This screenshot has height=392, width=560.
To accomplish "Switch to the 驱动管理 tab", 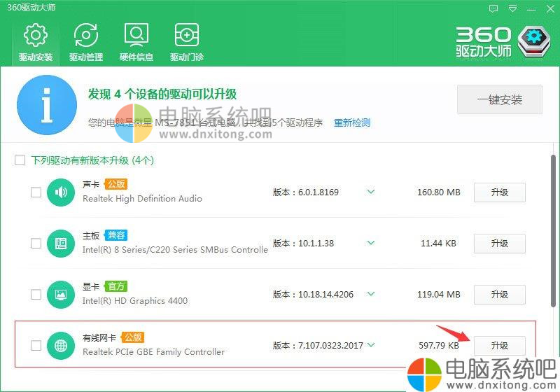I will click(85, 42).
